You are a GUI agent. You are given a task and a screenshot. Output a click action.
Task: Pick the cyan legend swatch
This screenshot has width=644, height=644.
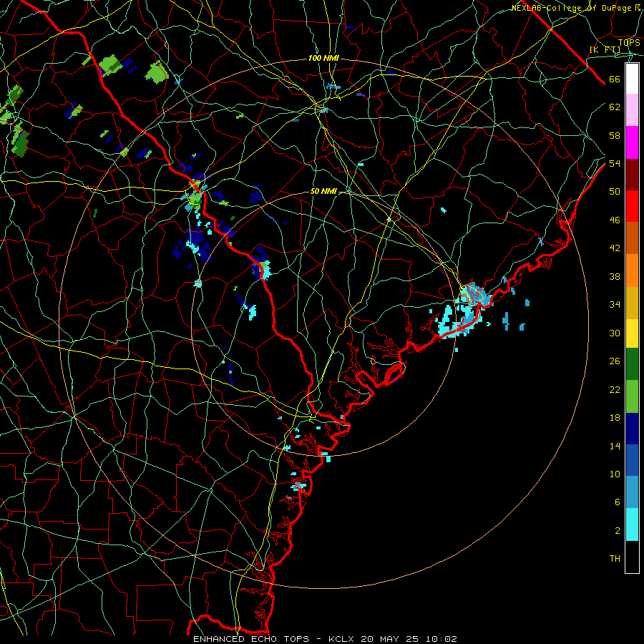click(x=632, y=525)
